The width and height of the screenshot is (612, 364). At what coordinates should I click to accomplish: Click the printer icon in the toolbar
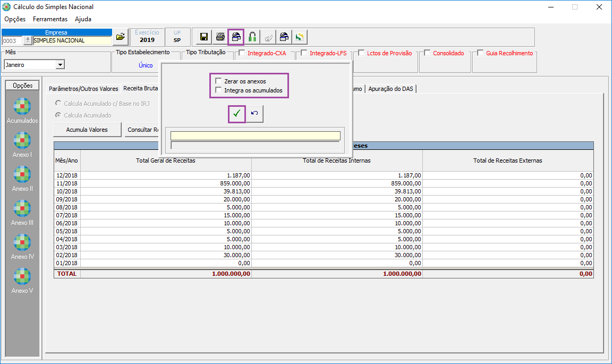[x=220, y=37]
